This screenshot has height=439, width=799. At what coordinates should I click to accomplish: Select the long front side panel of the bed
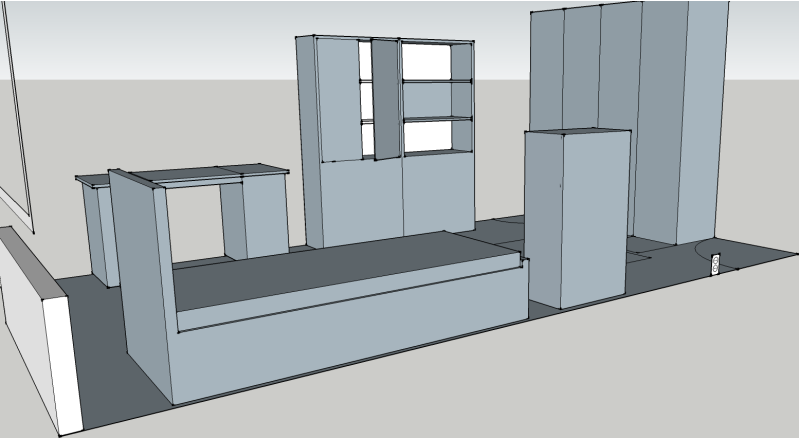click(352, 336)
